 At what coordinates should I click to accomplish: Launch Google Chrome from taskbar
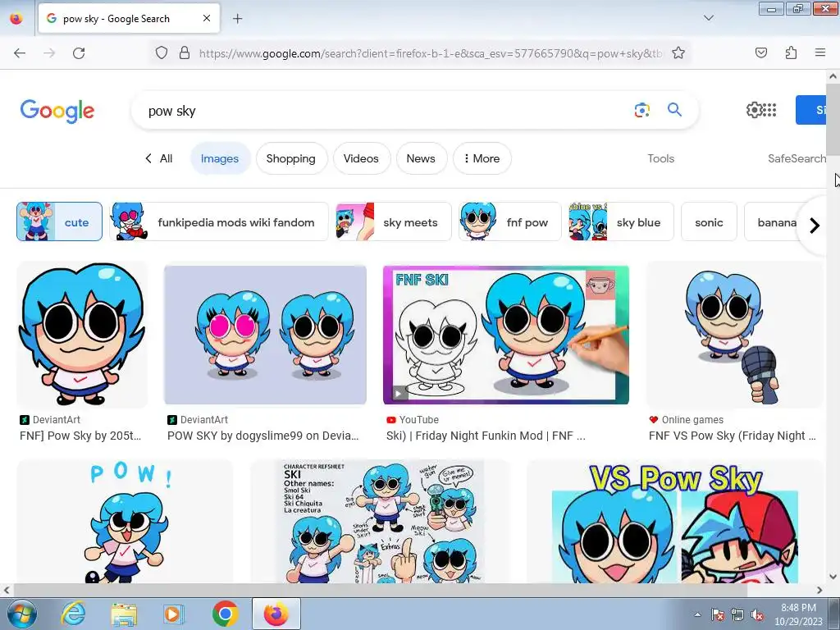tap(225, 614)
